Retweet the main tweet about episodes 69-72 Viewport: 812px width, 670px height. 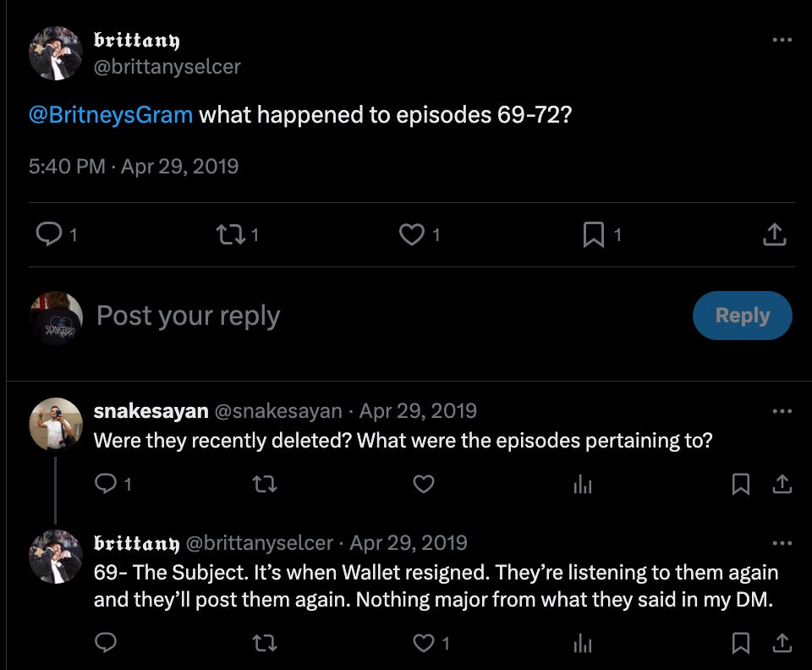coord(230,234)
